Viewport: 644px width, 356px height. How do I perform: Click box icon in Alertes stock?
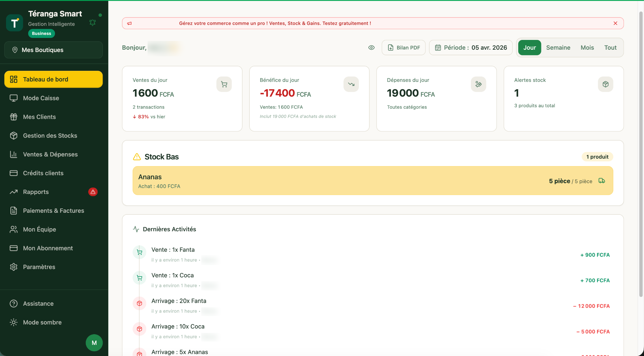click(x=605, y=84)
